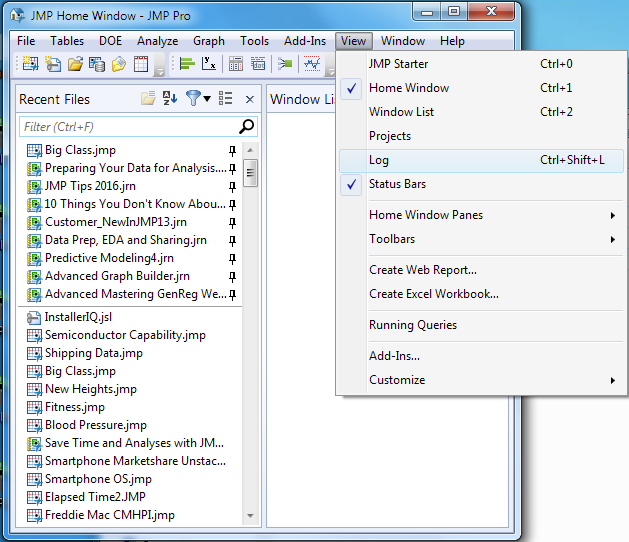Open the Tables menu

[x=67, y=41]
